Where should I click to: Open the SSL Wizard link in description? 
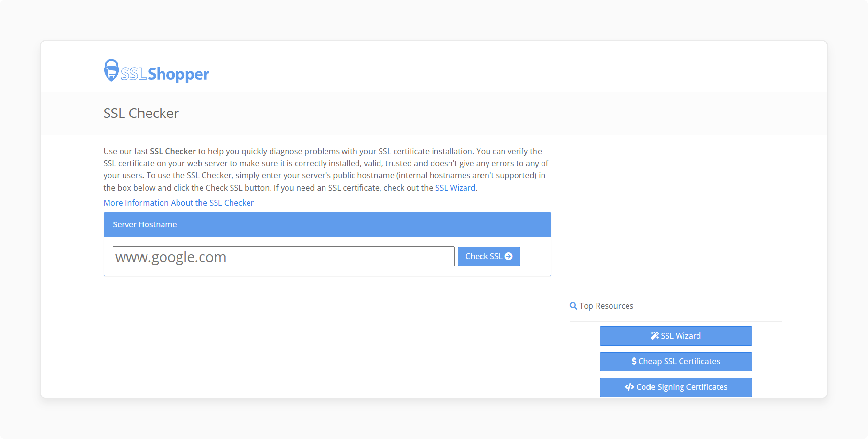455,188
